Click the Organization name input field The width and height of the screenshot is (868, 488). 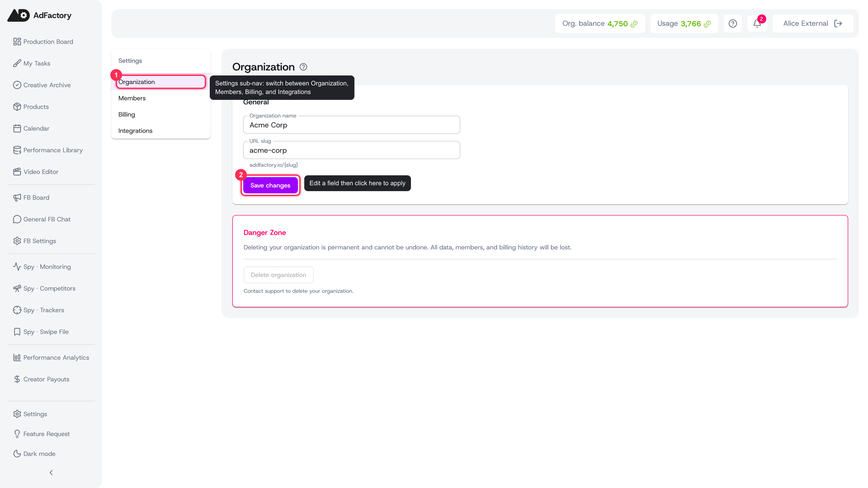[x=351, y=125]
